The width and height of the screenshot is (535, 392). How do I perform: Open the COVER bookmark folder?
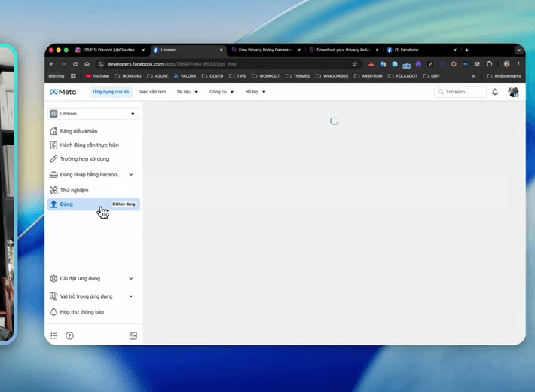(212, 76)
